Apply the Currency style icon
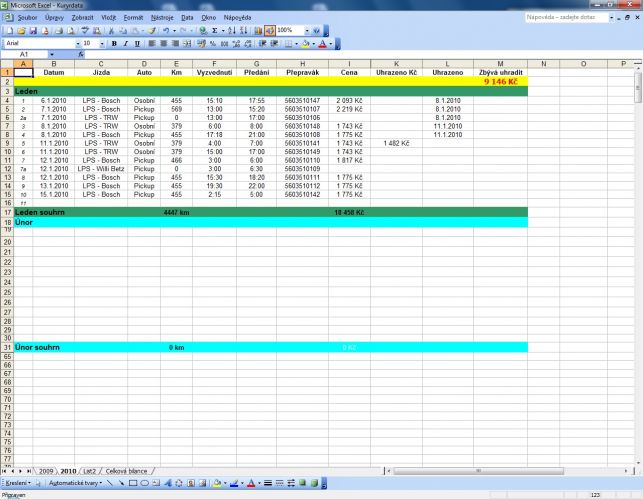This screenshot has height=499, width=643. point(201,43)
